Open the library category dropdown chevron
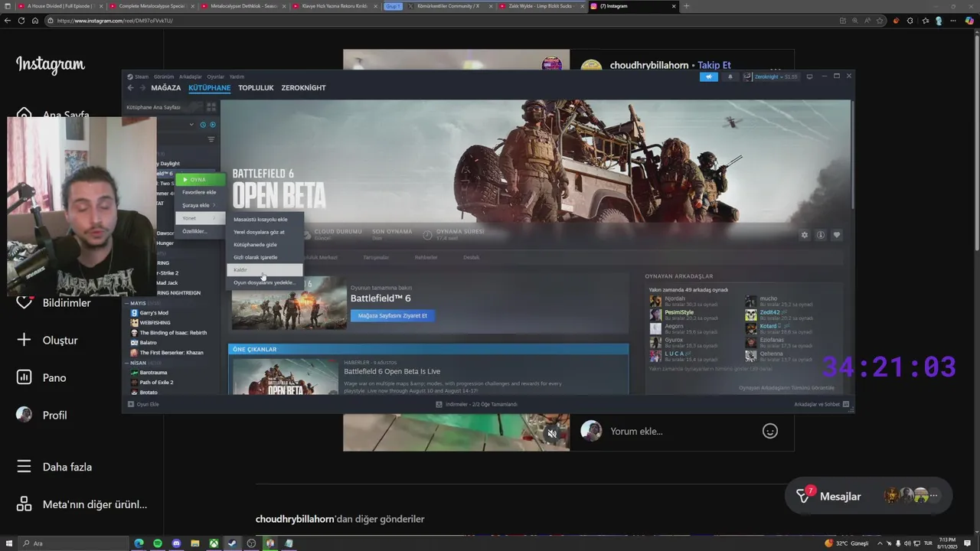Viewport: 980px width, 551px height. point(192,125)
